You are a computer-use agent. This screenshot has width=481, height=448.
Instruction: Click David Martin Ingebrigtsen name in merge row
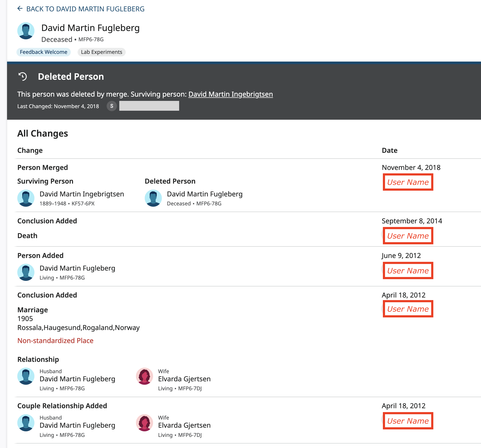(82, 194)
